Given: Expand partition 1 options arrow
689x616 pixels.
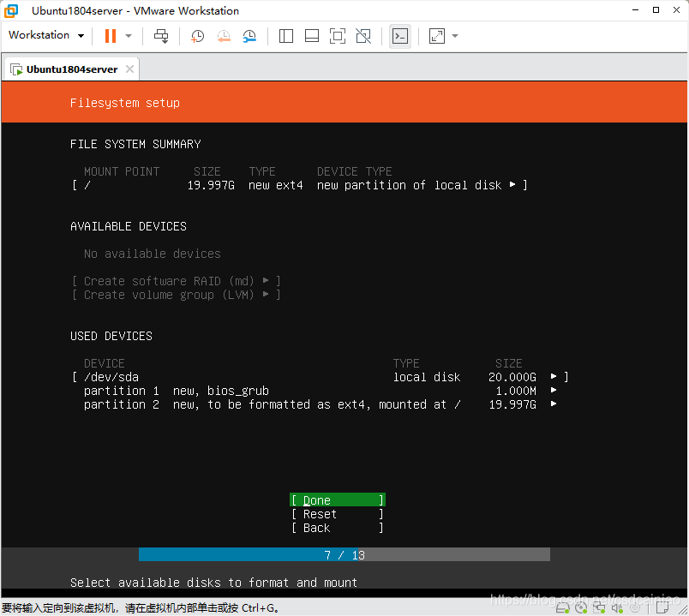Looking at the screenshot, I should point(554,390).
